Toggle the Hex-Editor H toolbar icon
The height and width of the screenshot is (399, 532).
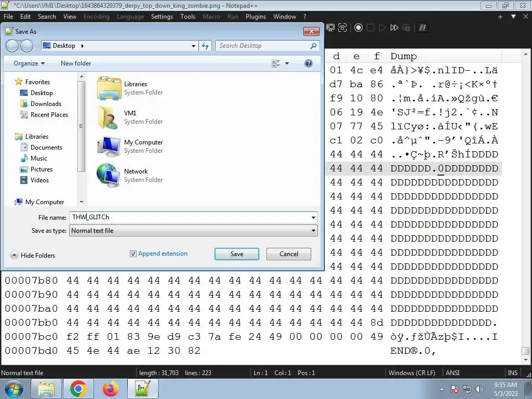click(x=422, y=28)
